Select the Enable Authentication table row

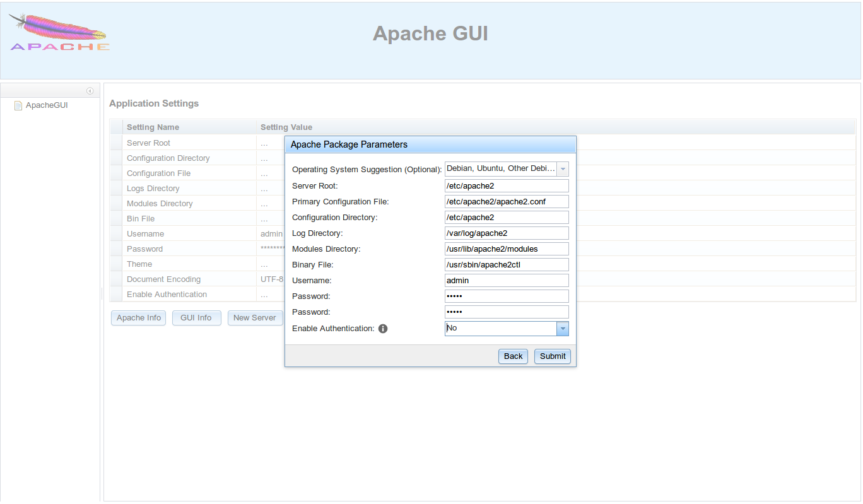click(483, 295)
